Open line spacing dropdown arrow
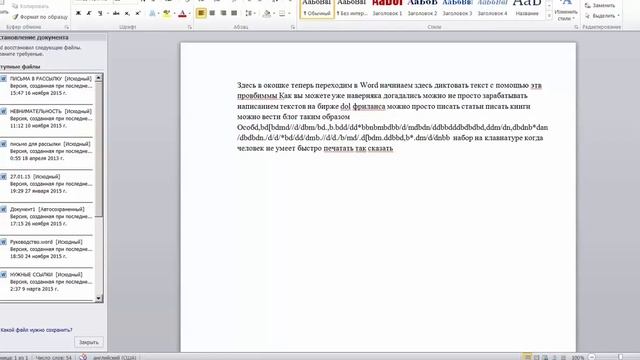Image resolution: width=640 pixels, height=360 pixels. 255,13
